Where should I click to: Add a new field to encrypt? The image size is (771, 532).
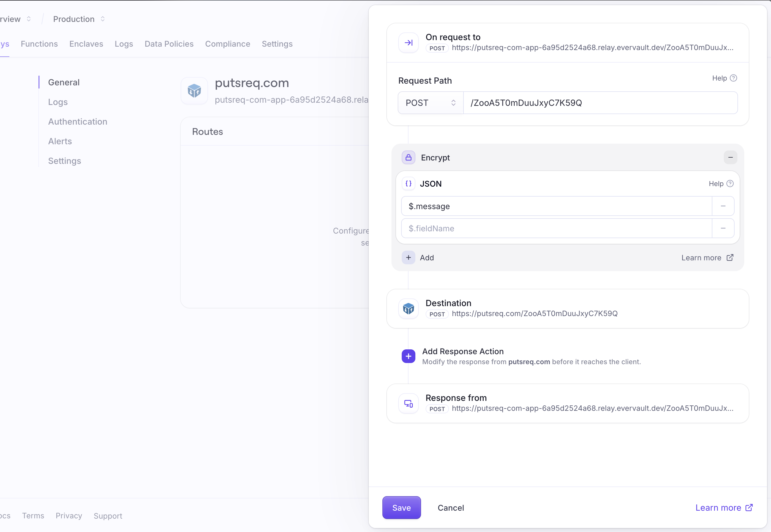pyautogui.click(x=419, y=257)
